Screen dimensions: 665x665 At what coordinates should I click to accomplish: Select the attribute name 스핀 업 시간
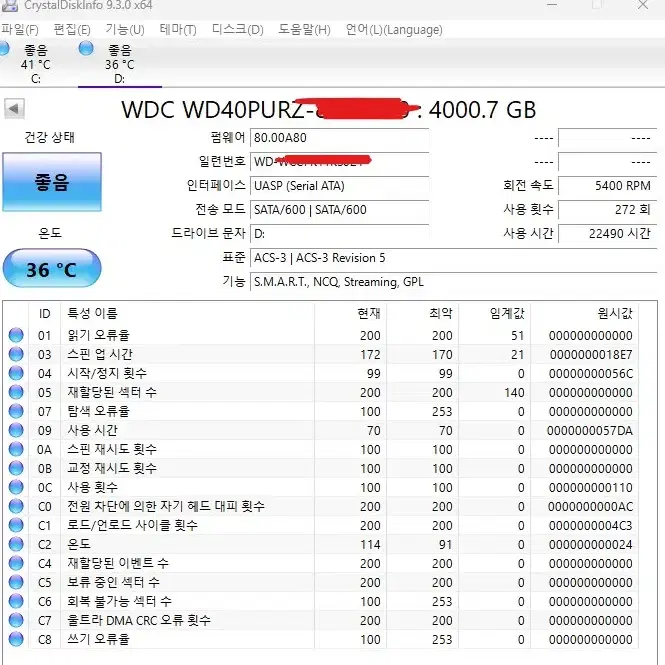click(100, 354)
